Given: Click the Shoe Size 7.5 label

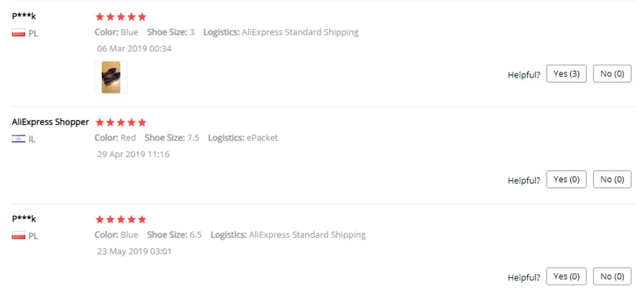Looking at the screenshot, I should [x=171, y=138].
